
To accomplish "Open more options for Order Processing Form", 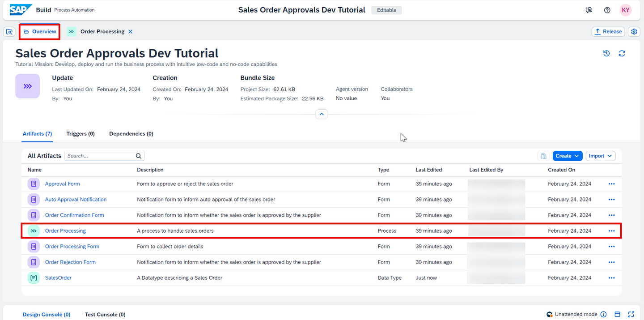I will 611,247.
